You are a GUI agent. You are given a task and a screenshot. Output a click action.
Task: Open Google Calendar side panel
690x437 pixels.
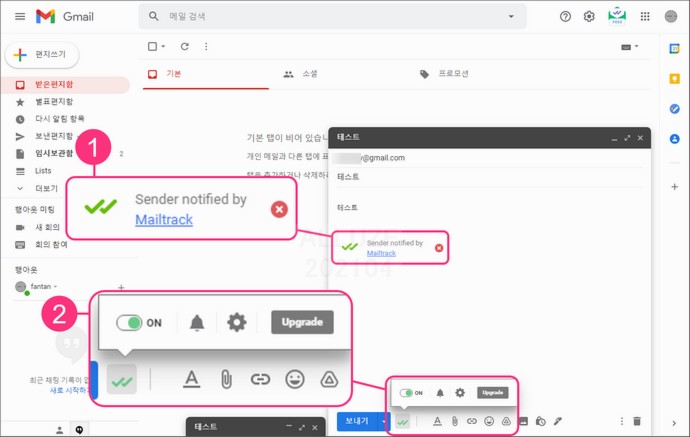tap(674, 48)
